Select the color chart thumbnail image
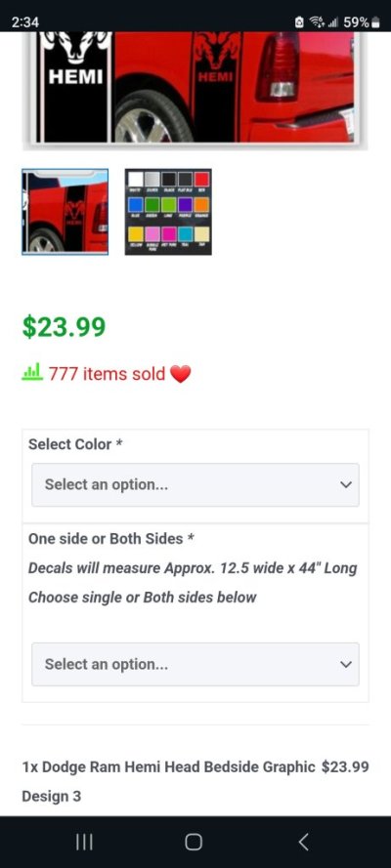 168,212
